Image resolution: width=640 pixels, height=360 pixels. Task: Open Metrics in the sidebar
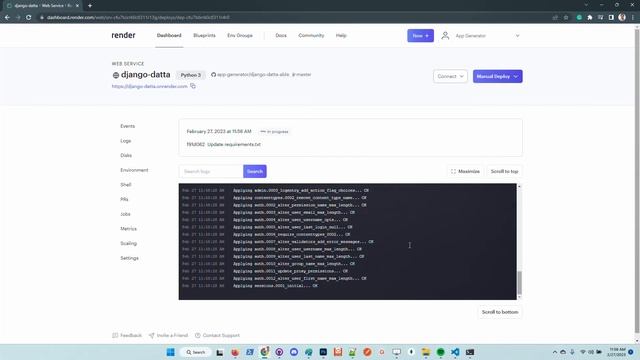(x=129, y=229)
